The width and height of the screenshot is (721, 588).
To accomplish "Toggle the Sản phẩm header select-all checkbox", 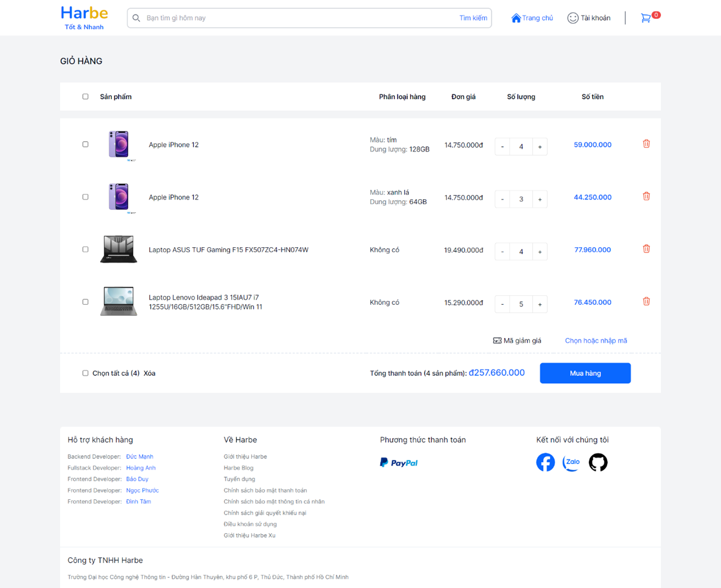I will coord(85,97).
